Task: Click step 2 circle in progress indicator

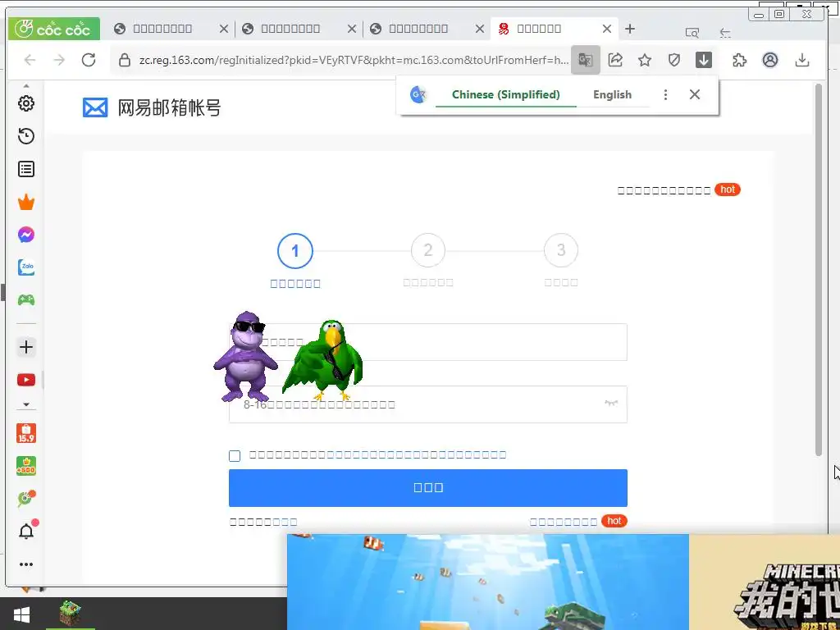Action: tap(428, 250)
